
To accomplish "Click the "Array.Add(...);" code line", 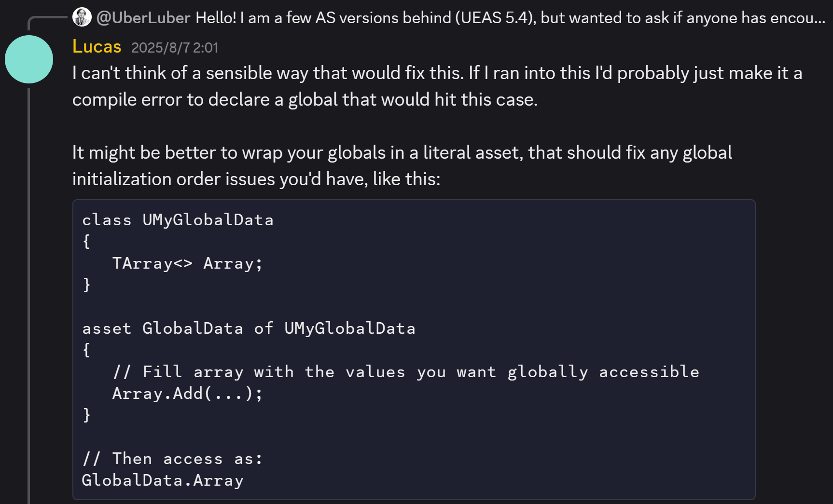I will pos(187,394).
